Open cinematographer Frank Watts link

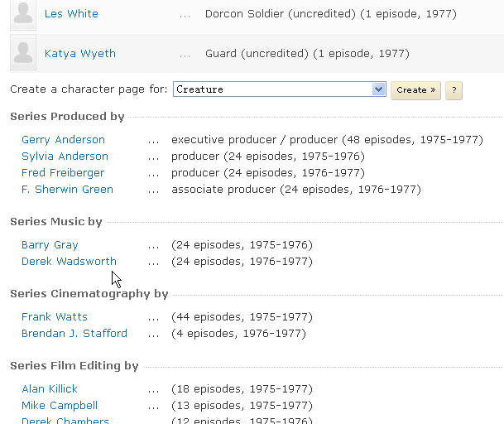point(55,317)
